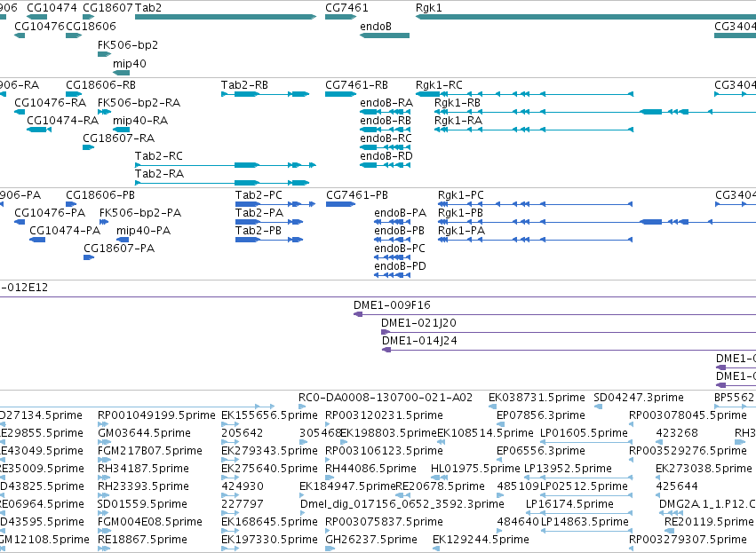Click the Rgk1-PA protein label

click(x=461, y=230)
